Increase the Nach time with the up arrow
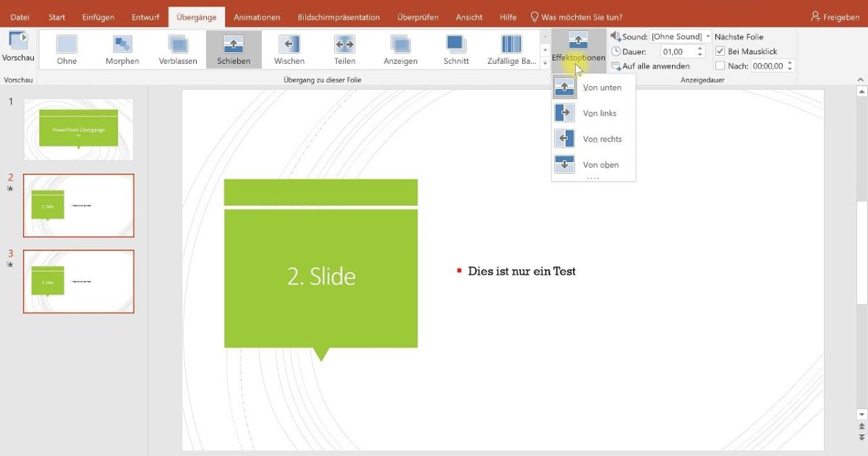The height and width of the screenshot is (456, 868). pyautogui.click(x=790, y=63)
